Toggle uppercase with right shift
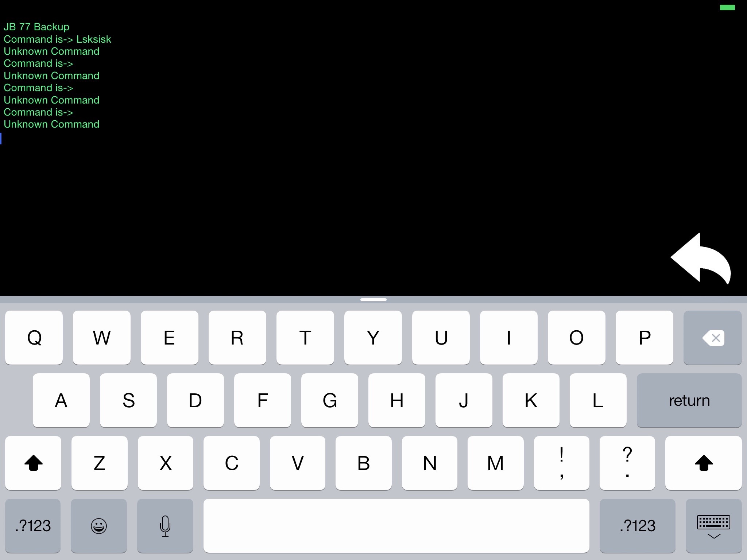 pyautogui.click(x=705, y=463)
